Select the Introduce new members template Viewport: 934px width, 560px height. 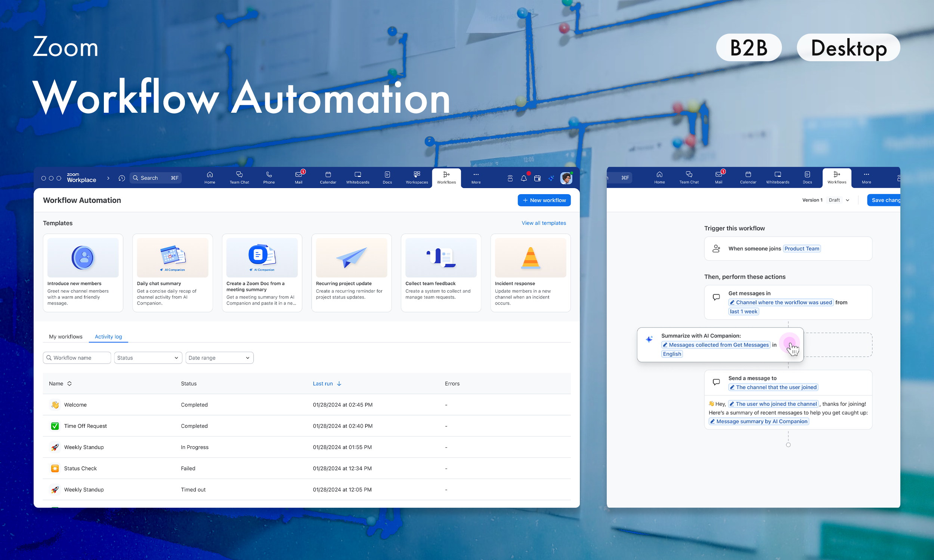83,273
